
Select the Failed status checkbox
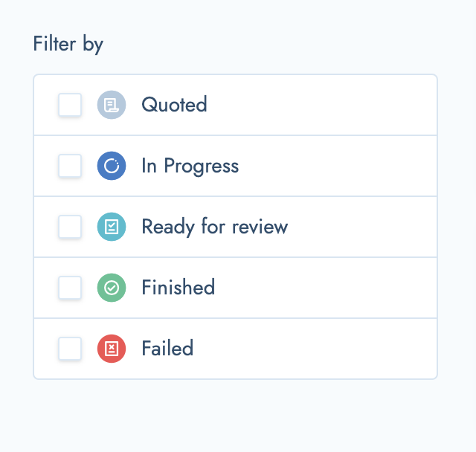pos(70,349)
